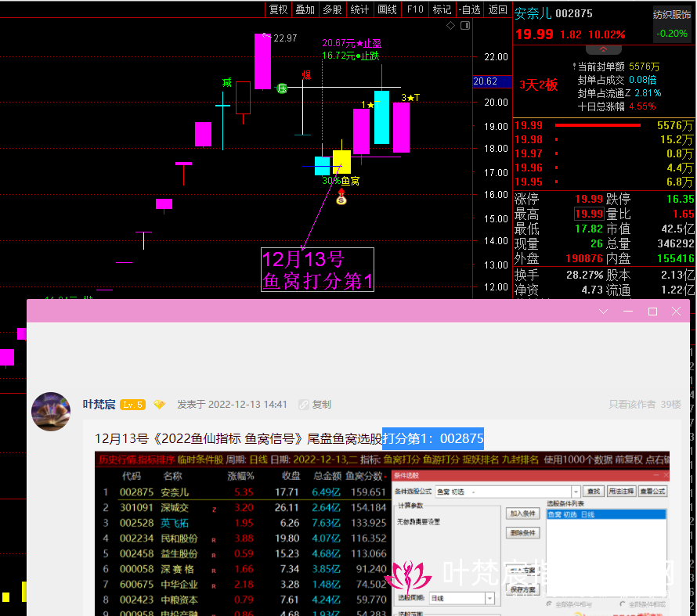Minimize the pink post window
Viewport: 697px width, 616px height.
(628, 312)
